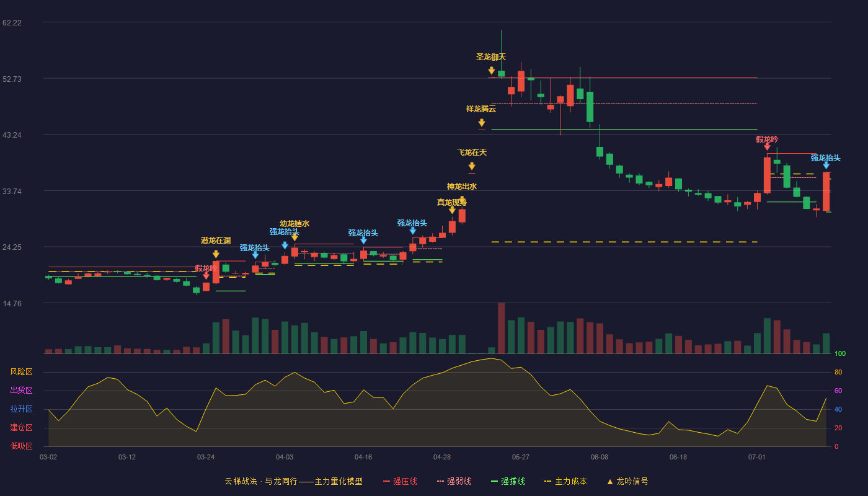
Task: Click the 拉升区 zone label
Action: click(22, 409)
